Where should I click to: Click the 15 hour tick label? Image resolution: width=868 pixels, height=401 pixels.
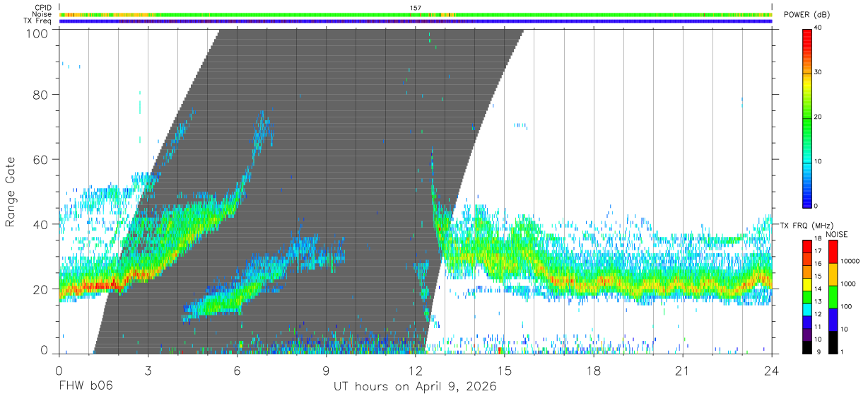click(505, 371)
